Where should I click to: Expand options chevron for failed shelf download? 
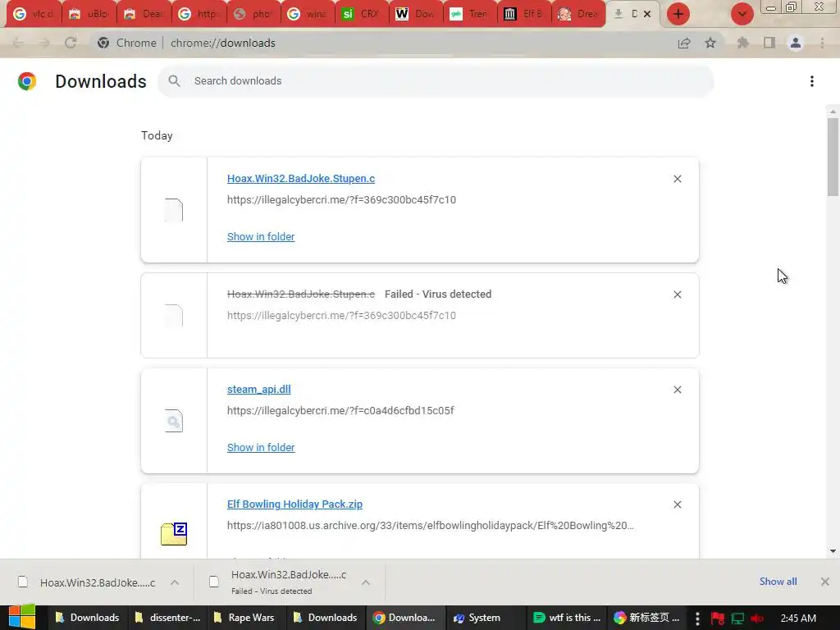[366, 582]
